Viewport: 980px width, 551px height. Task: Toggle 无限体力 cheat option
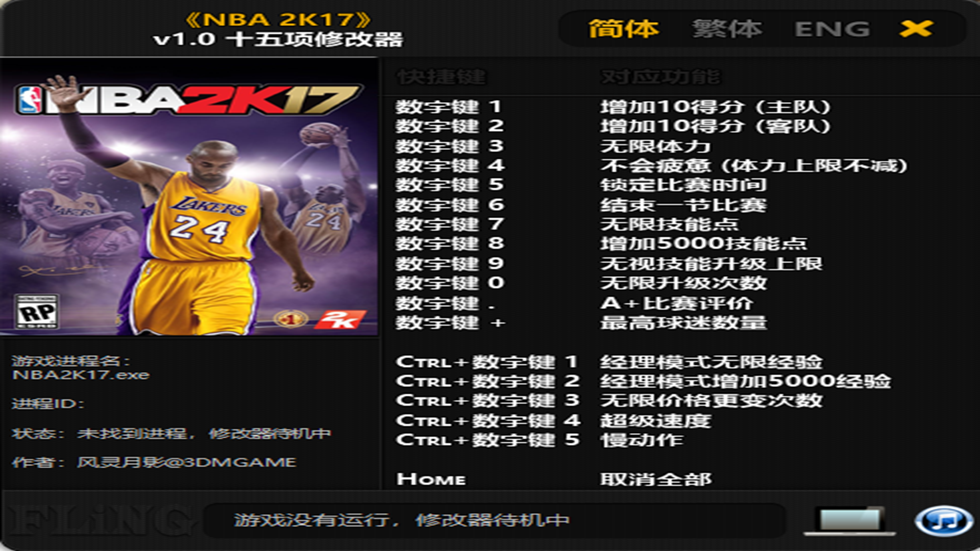click(x=655, y=146)
